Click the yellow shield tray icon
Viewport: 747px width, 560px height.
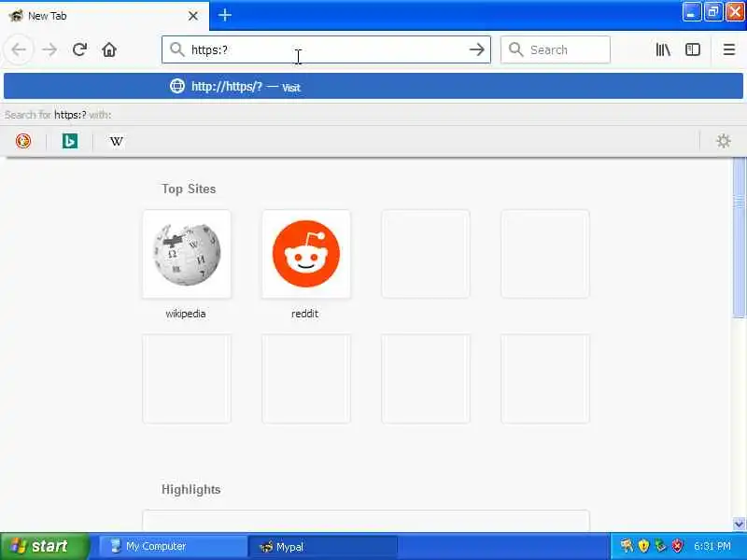click(643, 546)
